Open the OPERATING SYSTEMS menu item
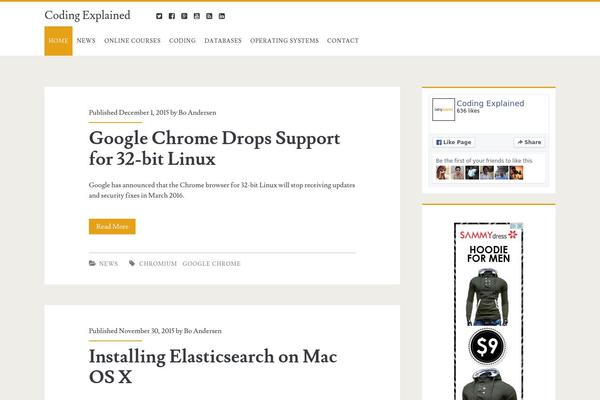Viewport: 600px width, 400px height. [x=284, y=41]
